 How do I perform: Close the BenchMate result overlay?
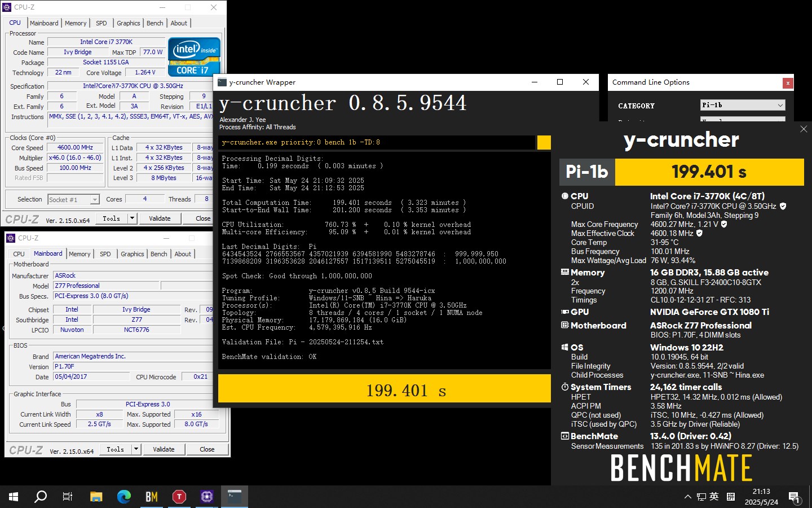point(804,129)
